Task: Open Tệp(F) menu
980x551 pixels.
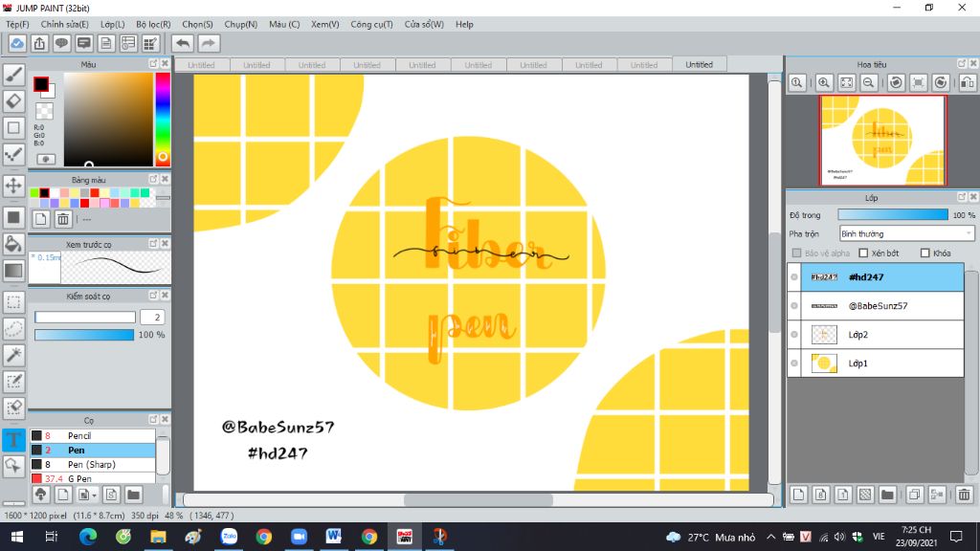Action: pyautogui.click(x=17, y=24)
